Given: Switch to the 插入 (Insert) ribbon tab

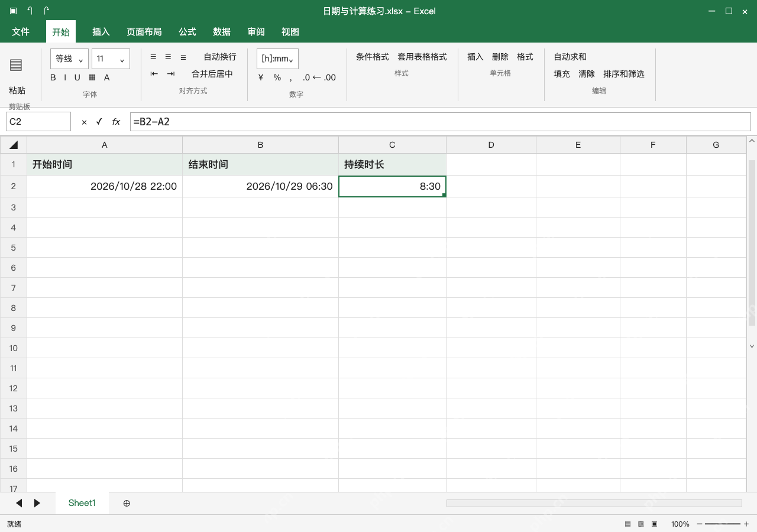Looking at the screenshot, I should pos(101,32).
